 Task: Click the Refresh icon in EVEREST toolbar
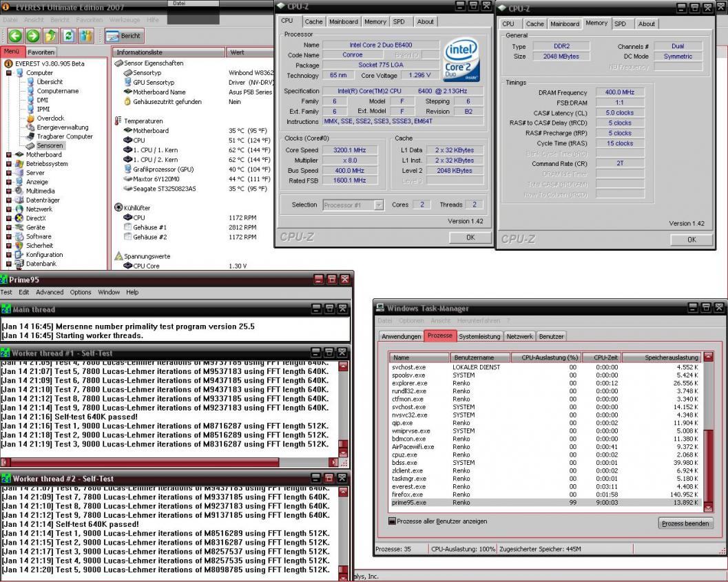pos(69,36)
